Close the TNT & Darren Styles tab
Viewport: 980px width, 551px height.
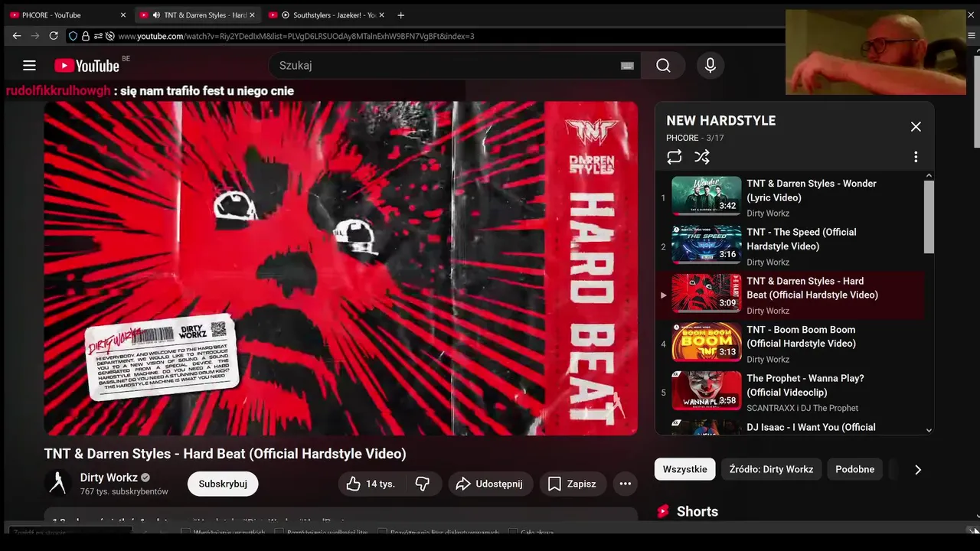[252, 15]
